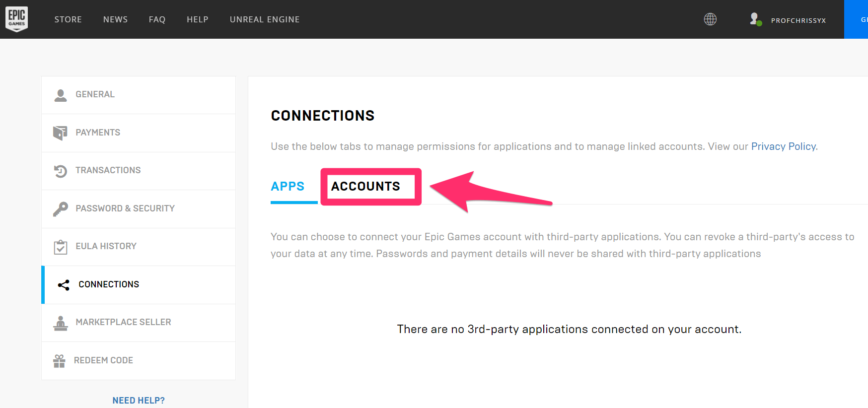Open the Privacy Policy link
The height and width of the screenshot is (408, 868).
click(783, 146)
